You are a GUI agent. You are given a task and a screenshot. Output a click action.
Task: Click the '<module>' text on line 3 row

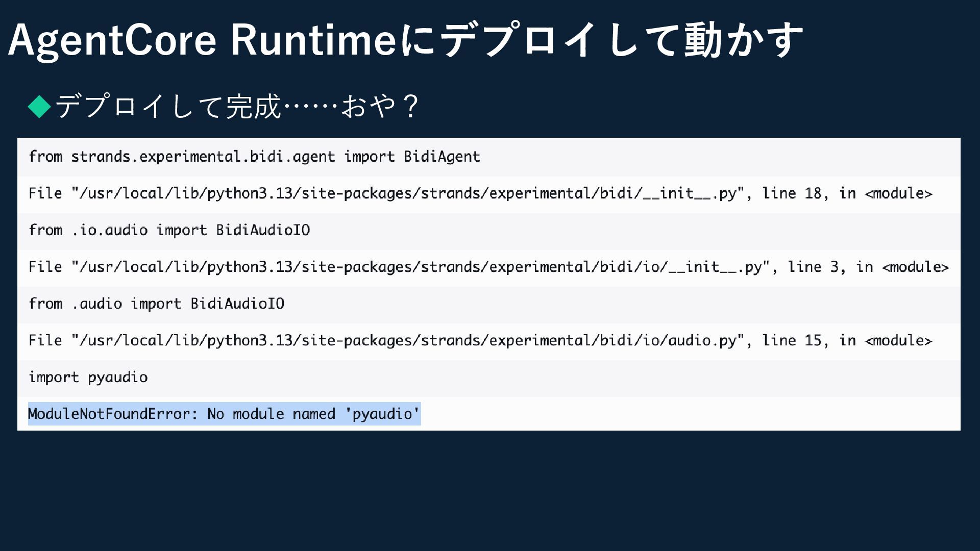915,267
